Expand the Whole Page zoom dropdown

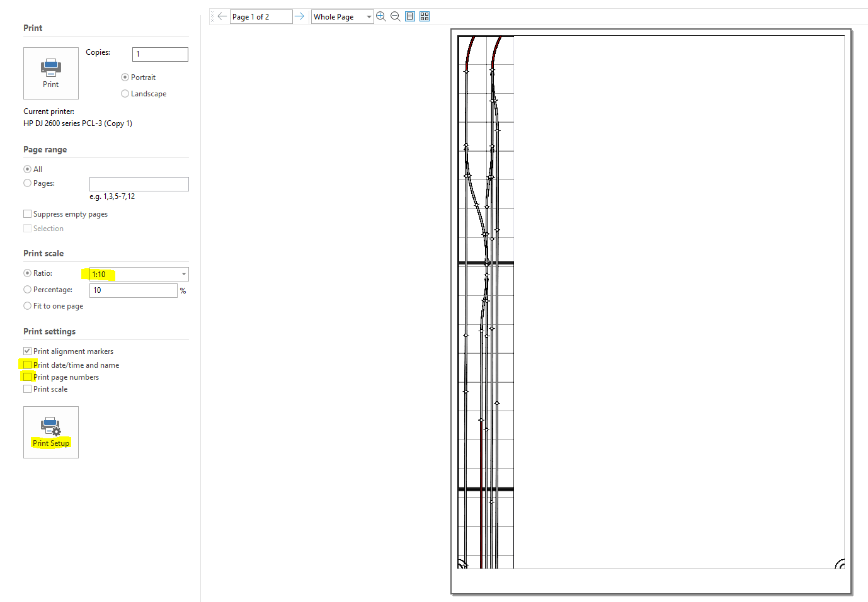pyautogui.click(x=368, y=17)
